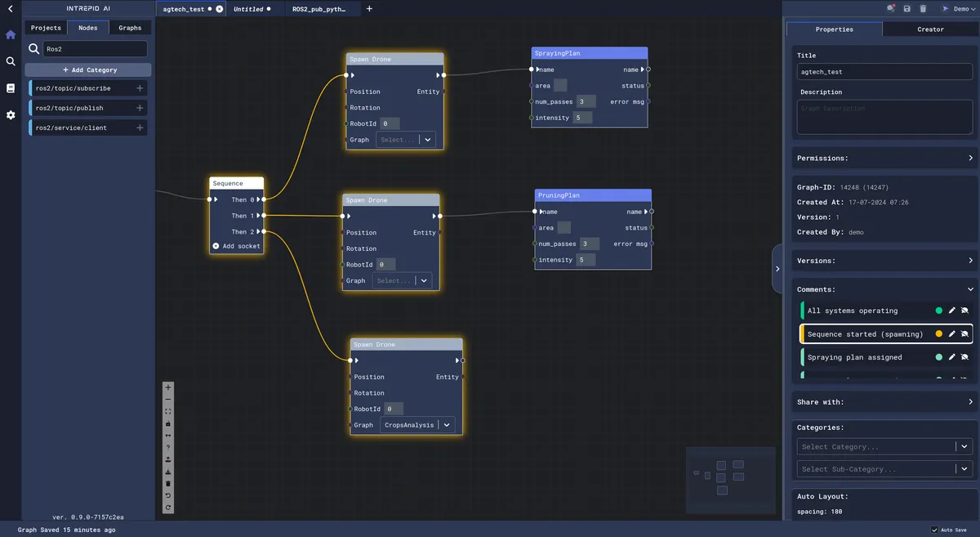Open a new tab with plus
980x537 pixels.
point(369,9)
